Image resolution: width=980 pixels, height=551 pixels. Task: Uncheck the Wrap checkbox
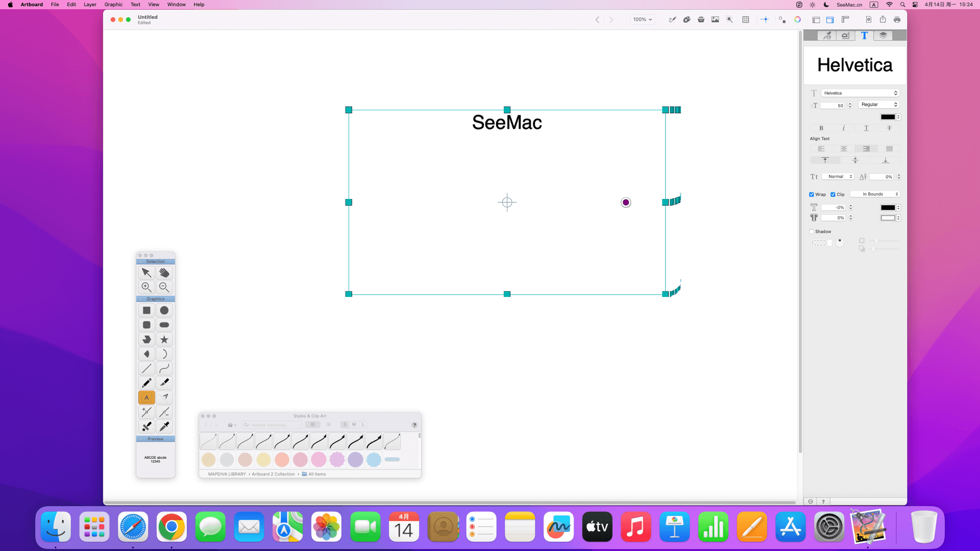point(812,194)
